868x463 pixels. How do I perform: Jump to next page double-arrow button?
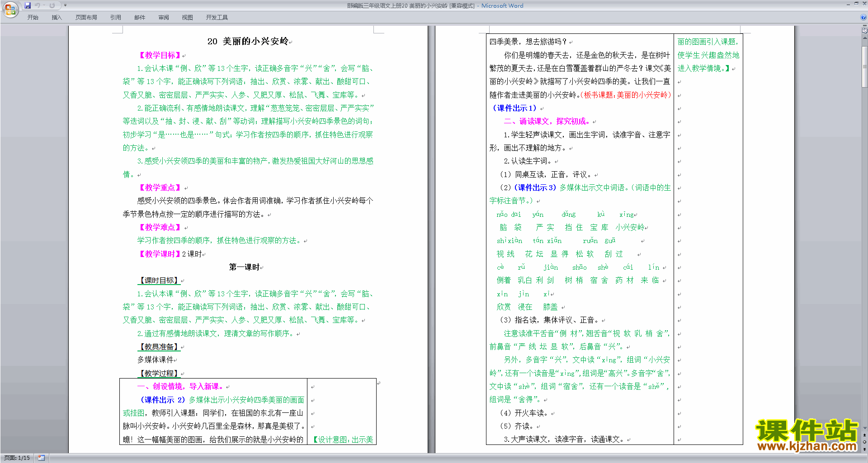point(864,449)
